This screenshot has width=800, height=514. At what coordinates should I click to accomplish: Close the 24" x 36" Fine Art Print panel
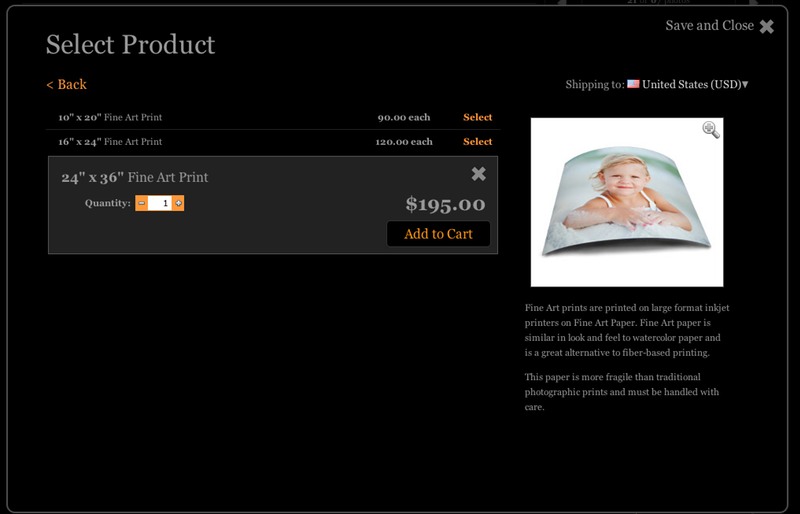[479, 174]
